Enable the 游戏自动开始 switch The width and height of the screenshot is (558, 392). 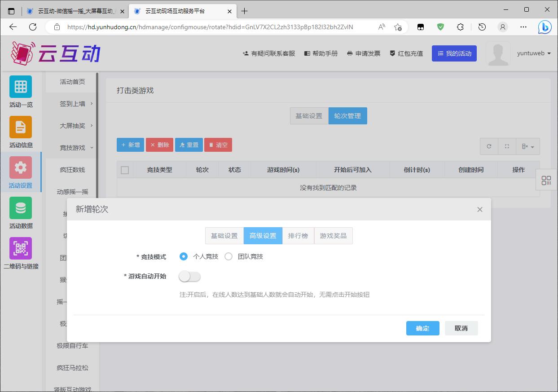[189, 277]
